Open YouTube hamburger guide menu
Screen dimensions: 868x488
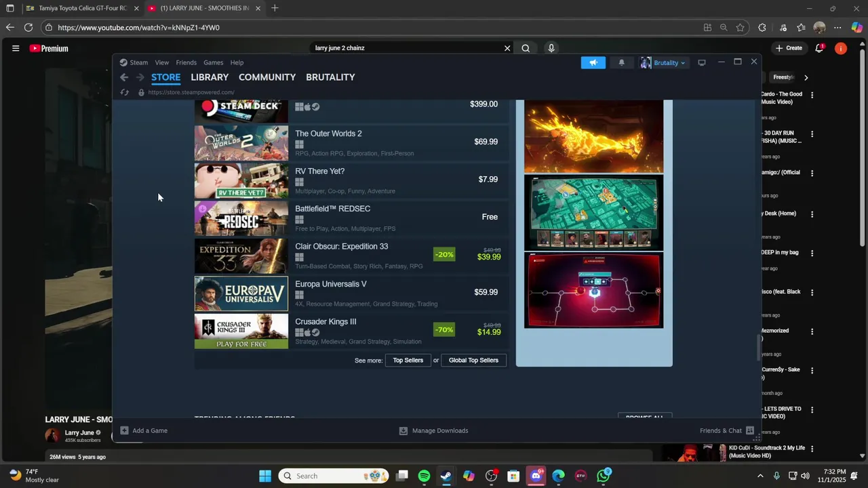pyautogui.click(x=16, y=48)
